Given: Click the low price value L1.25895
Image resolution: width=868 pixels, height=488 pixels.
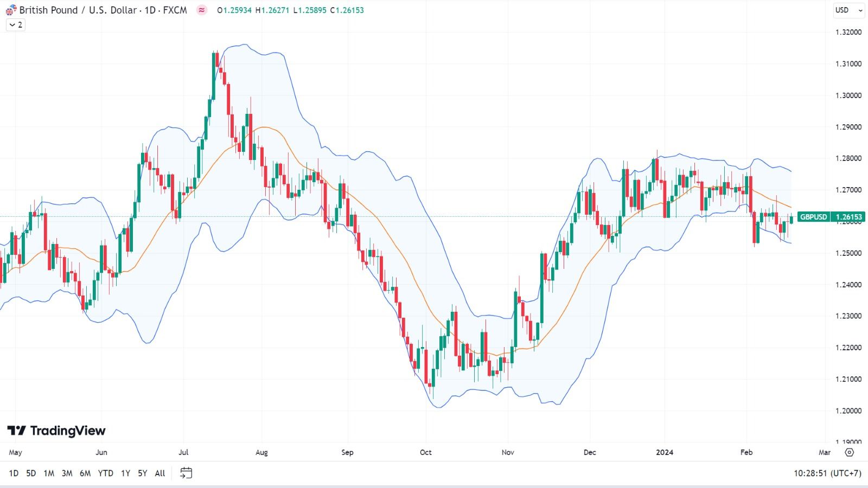Looking at the screenshot, I should (x=309, y=10).
